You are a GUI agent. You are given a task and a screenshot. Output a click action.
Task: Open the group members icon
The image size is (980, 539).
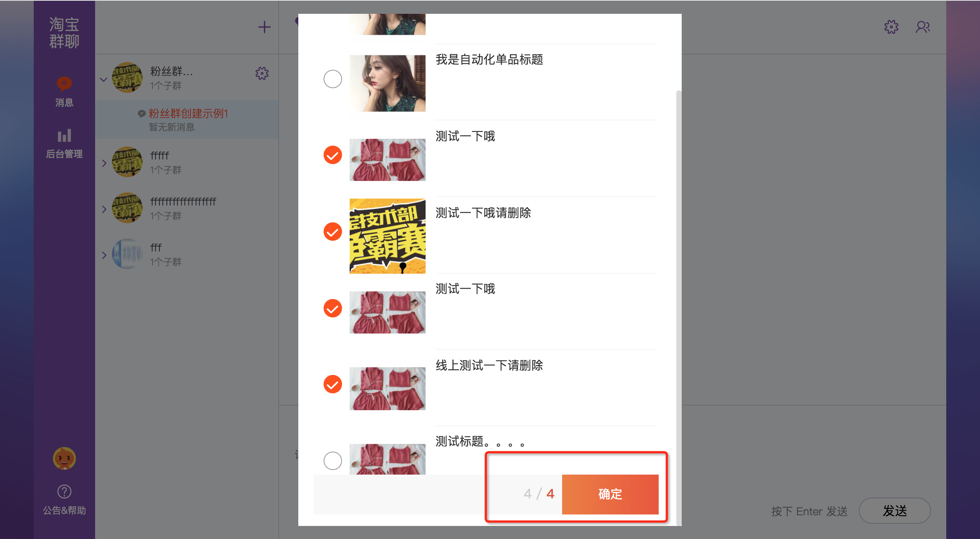922,27
